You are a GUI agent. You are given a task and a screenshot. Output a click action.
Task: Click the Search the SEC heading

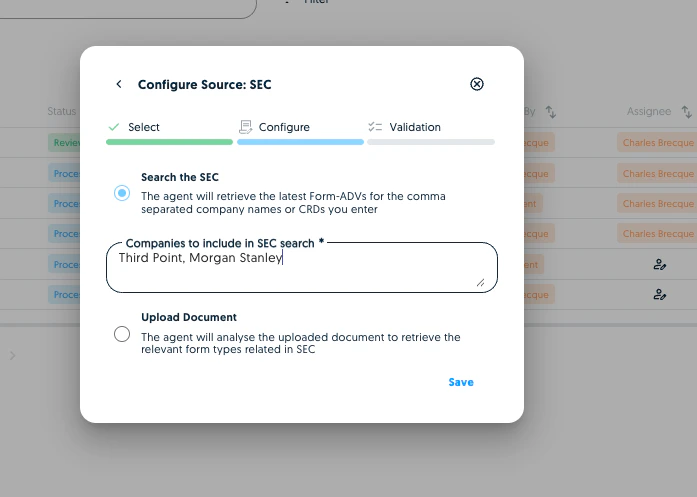(x=180, y=177)
